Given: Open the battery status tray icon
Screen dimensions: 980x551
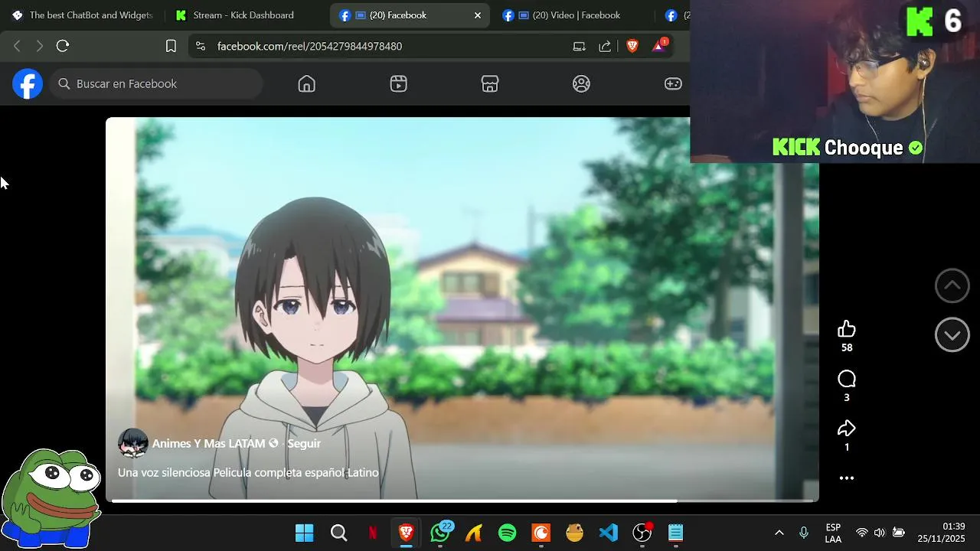Looking at the screenshot, I should [x=899, y=533].
